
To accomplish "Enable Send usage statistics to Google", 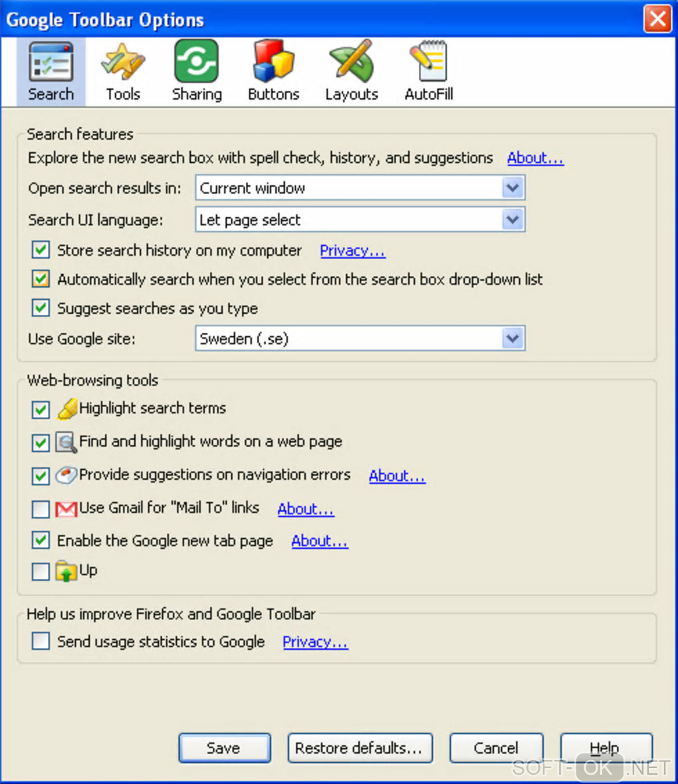I will pyautogui.click(x=41, y=640).
